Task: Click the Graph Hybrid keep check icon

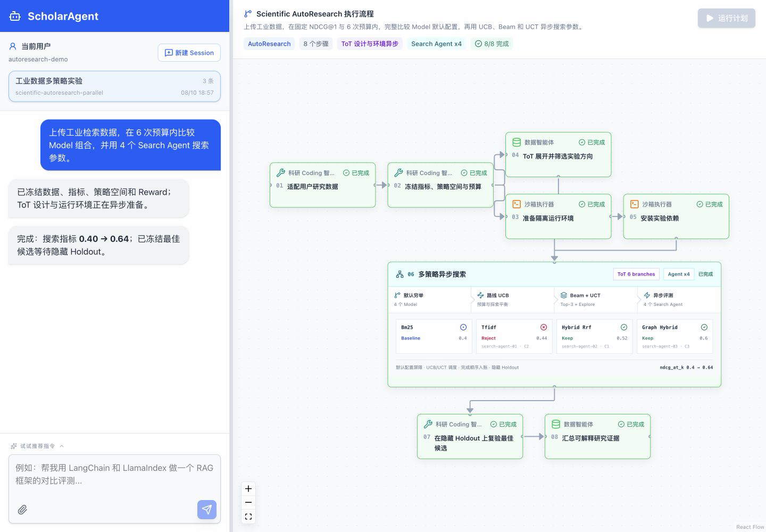Action: (704, 327)
